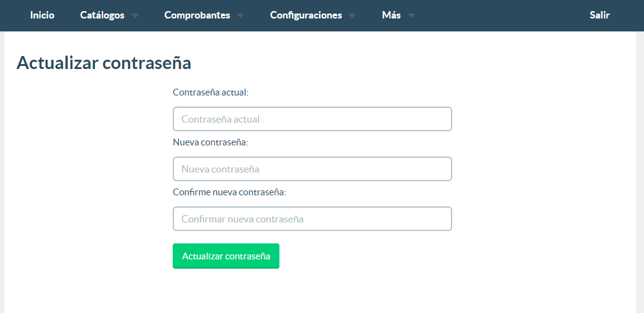Image resolution: width=644 pixels, height=313 pixels.
Task: Click empty navbar space between Más and Salir
Action: coord(501,15)
